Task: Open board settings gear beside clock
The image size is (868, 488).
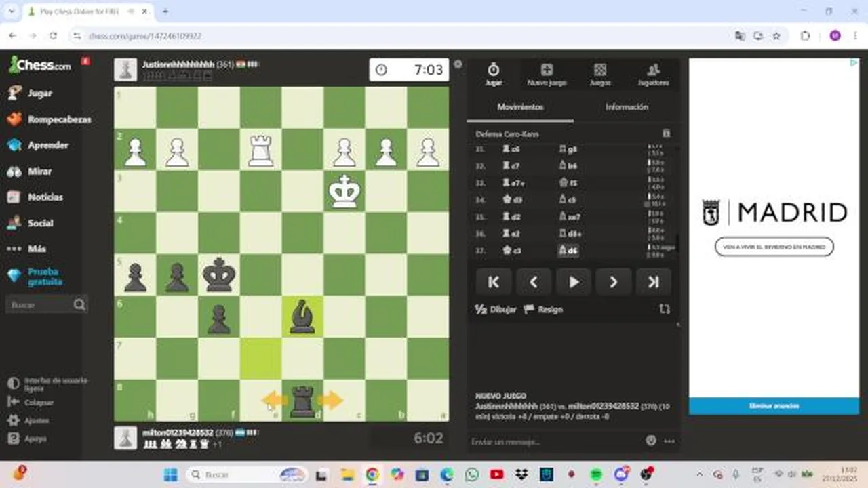Action: pyautogui.click(x=458, y=64)
